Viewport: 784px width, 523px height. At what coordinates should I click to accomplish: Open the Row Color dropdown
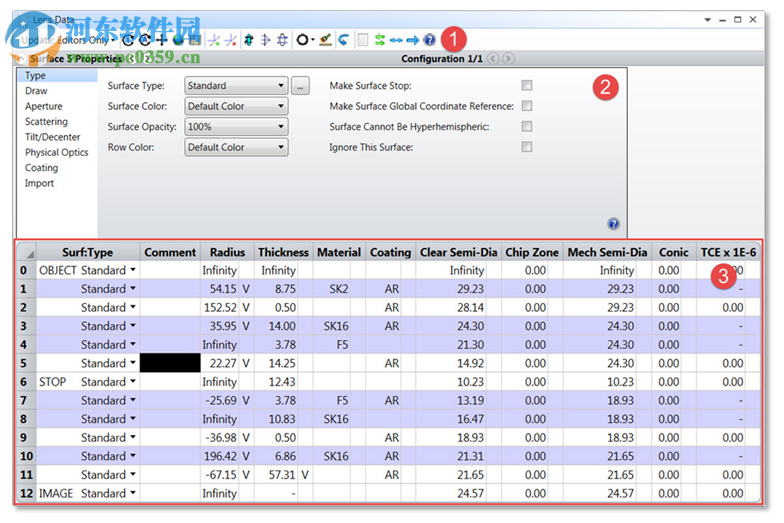236,147
